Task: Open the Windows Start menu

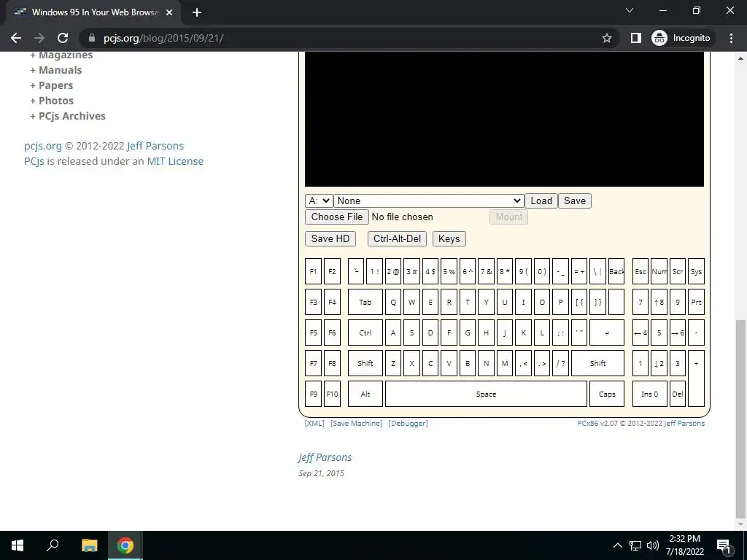Action: (x=18, y=545)
